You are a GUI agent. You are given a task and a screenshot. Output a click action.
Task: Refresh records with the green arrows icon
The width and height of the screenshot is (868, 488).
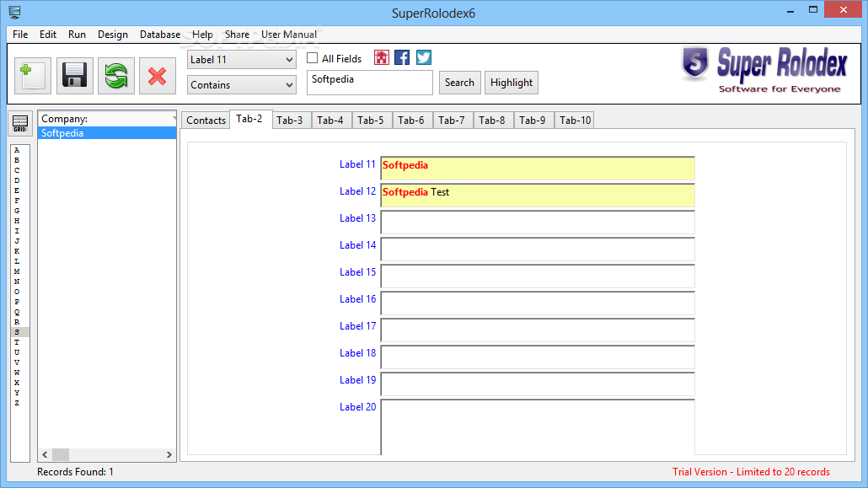point(116,75)
